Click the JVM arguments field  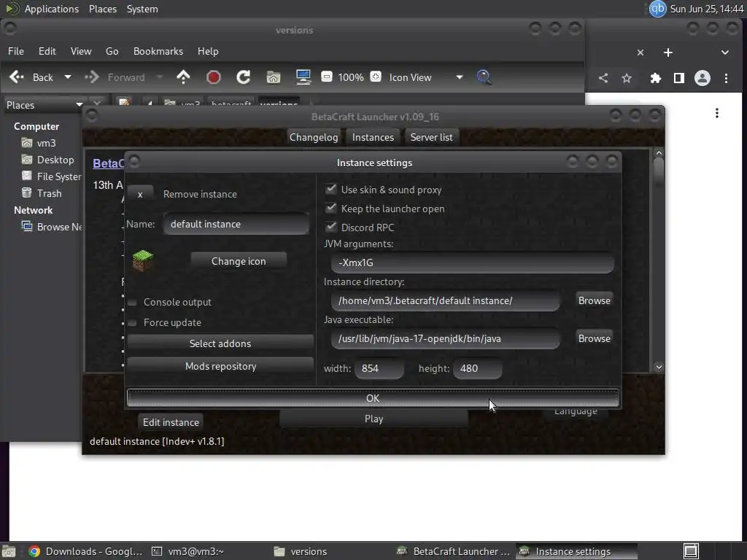click(472, 262)
